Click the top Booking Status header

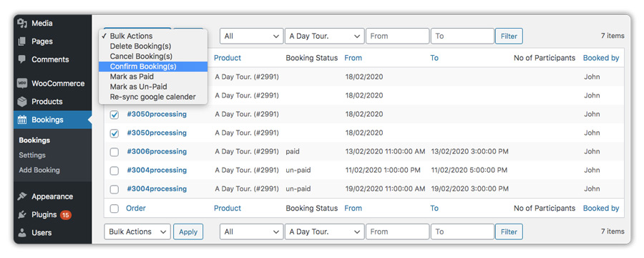(312, 58)
